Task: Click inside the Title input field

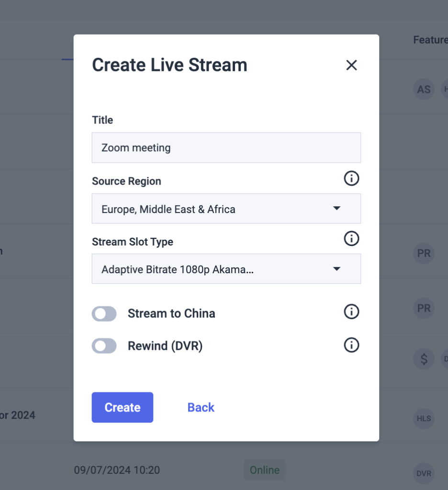Action: click(226, 147)
